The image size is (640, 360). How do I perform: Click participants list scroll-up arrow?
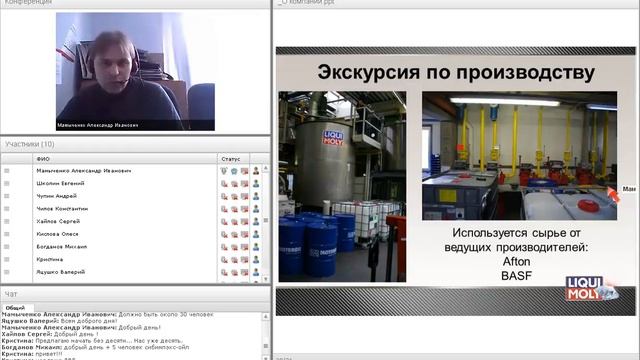(x=266, y=168)
